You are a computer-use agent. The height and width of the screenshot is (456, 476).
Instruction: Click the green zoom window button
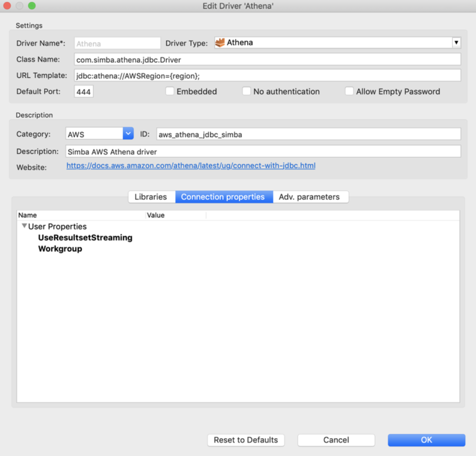point(32,6)
